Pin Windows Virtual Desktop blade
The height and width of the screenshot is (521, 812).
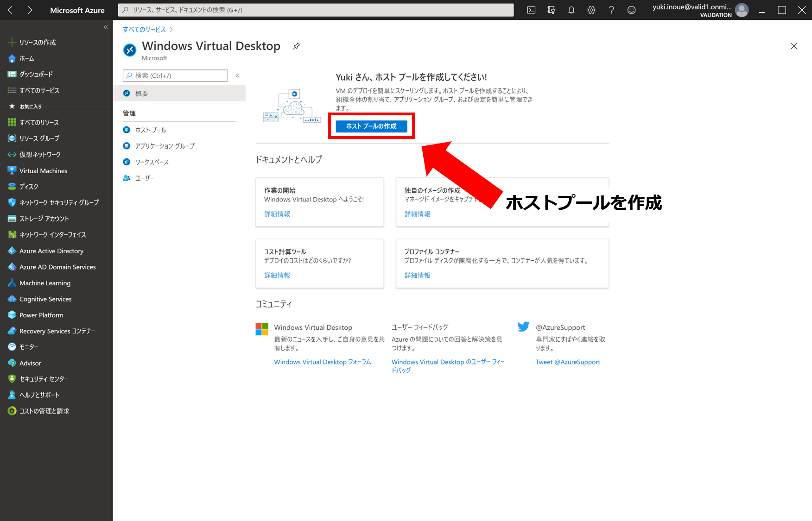pyautogui.click(x=297, y=46)
